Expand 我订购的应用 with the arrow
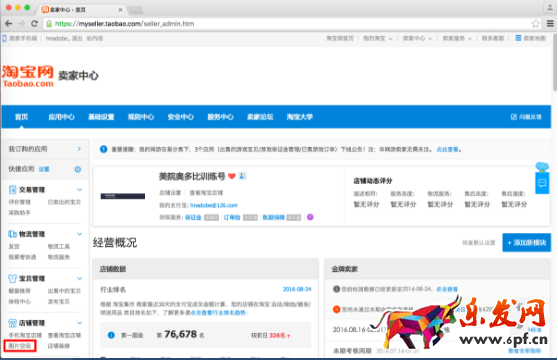 pos(79,149)
